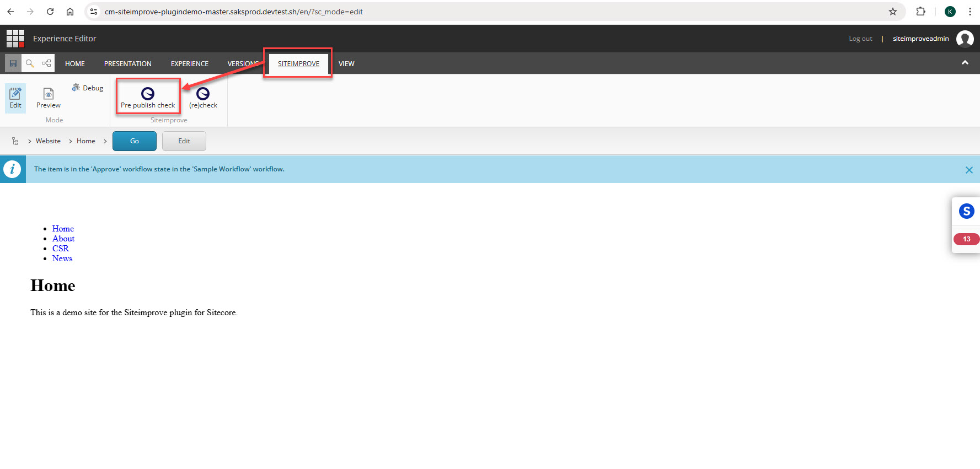
Task: Open the EXPERIENCE ribbon tab
Action: tap(190, 64)
